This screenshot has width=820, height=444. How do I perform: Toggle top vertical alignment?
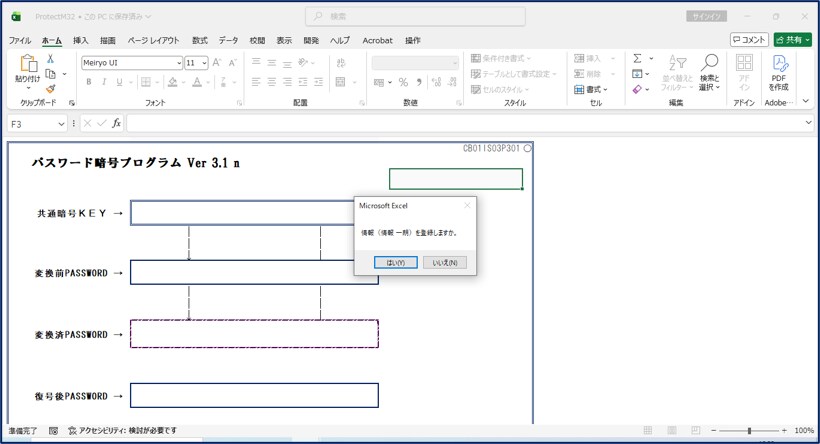point(256,63)
